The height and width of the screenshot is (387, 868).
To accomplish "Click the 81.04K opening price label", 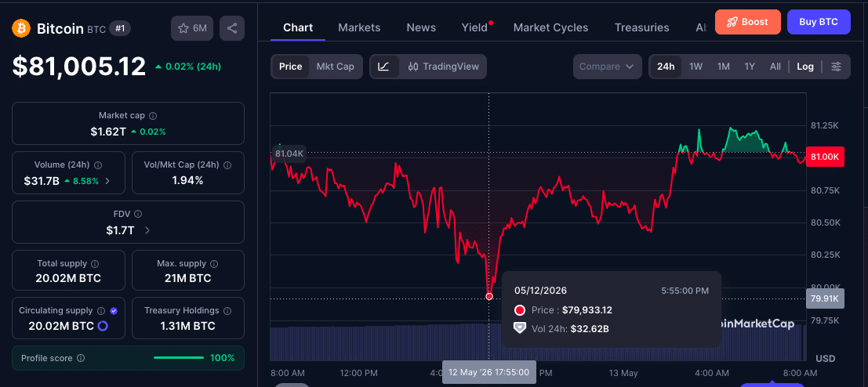I will tap(289, 153).
